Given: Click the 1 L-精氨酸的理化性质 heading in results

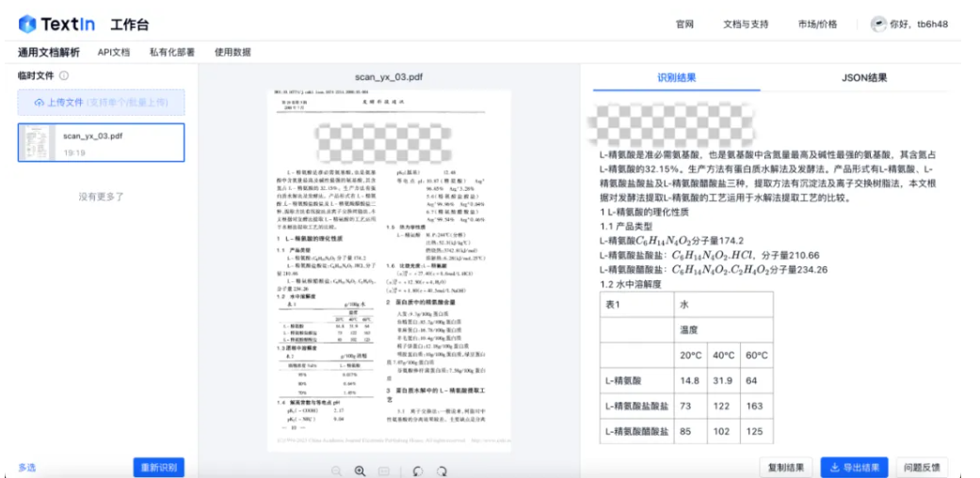Looking at the screenshot, I should click(x=644, y=213).
